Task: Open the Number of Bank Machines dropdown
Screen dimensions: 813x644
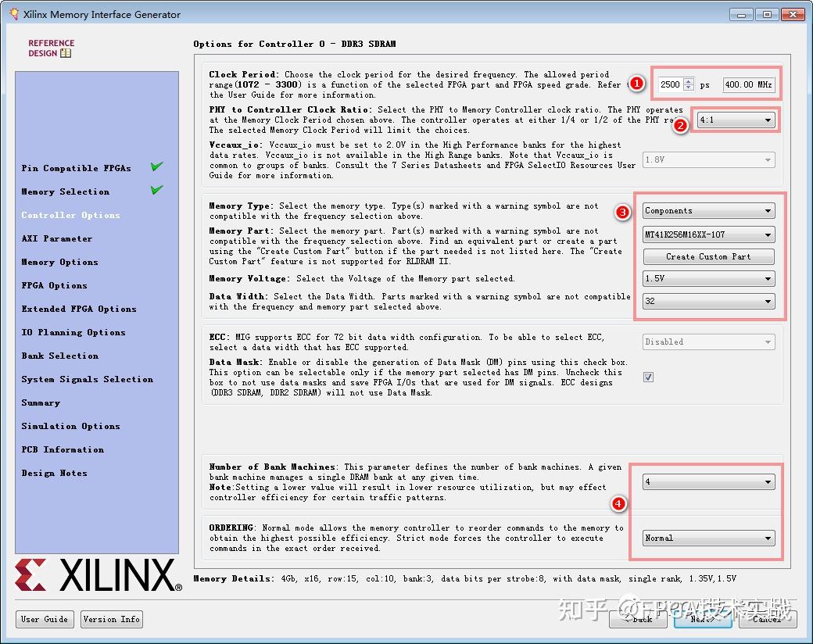Action: click(707, 481)
